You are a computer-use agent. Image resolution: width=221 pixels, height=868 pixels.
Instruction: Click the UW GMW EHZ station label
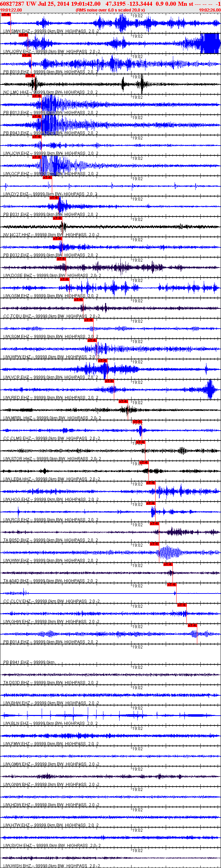click(x=52, y=764)
